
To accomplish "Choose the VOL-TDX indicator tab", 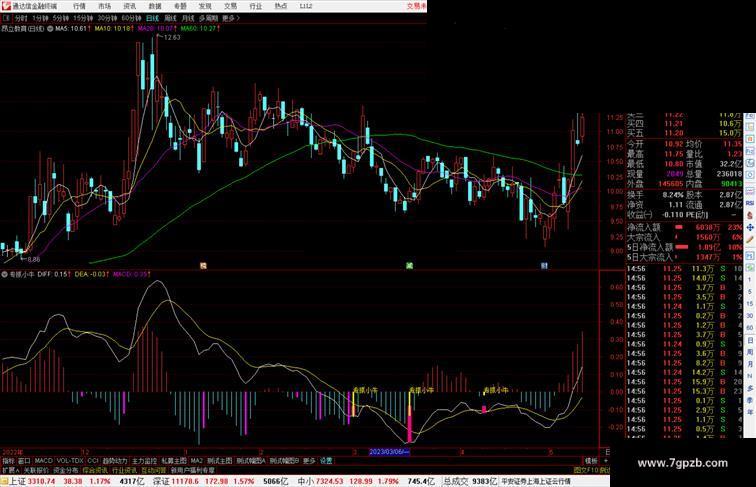I will [70, 461].
